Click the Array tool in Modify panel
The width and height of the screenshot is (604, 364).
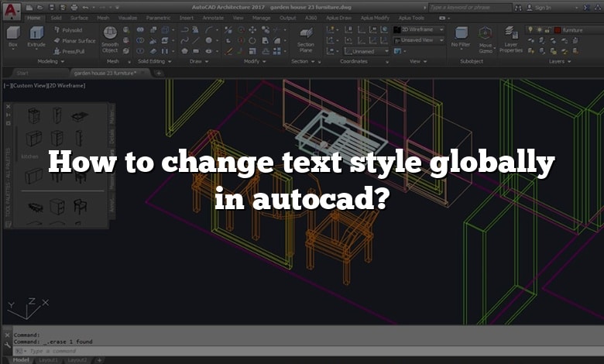(x=277, y=51)
